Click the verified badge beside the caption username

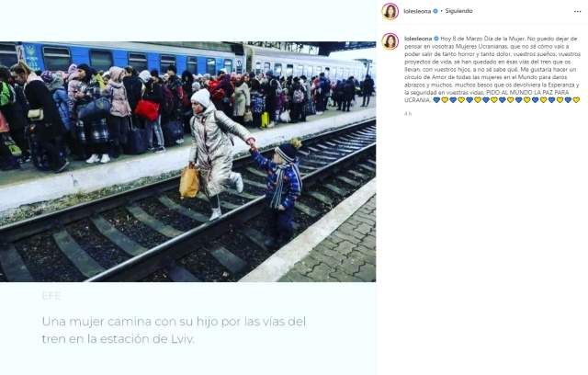436,39
